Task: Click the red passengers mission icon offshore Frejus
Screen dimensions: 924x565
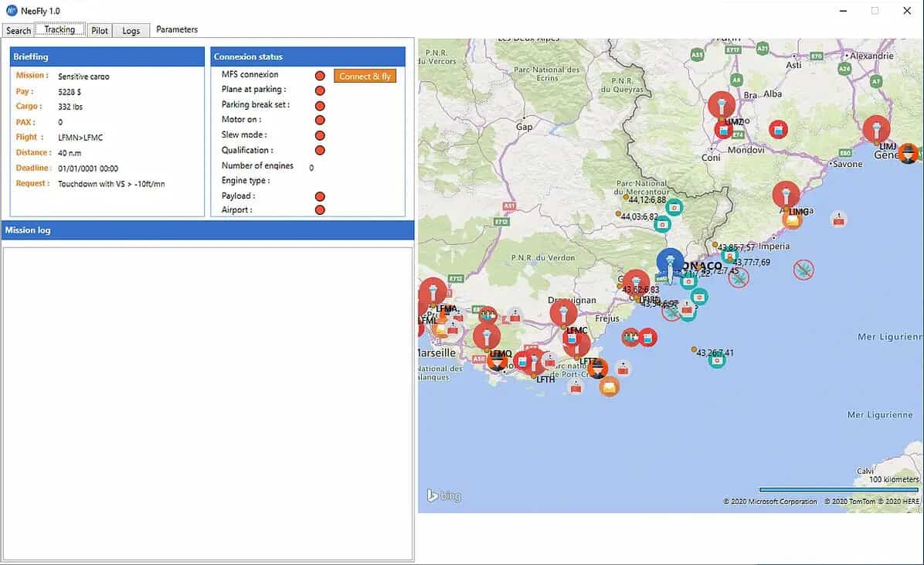Action: pos(631,337)
